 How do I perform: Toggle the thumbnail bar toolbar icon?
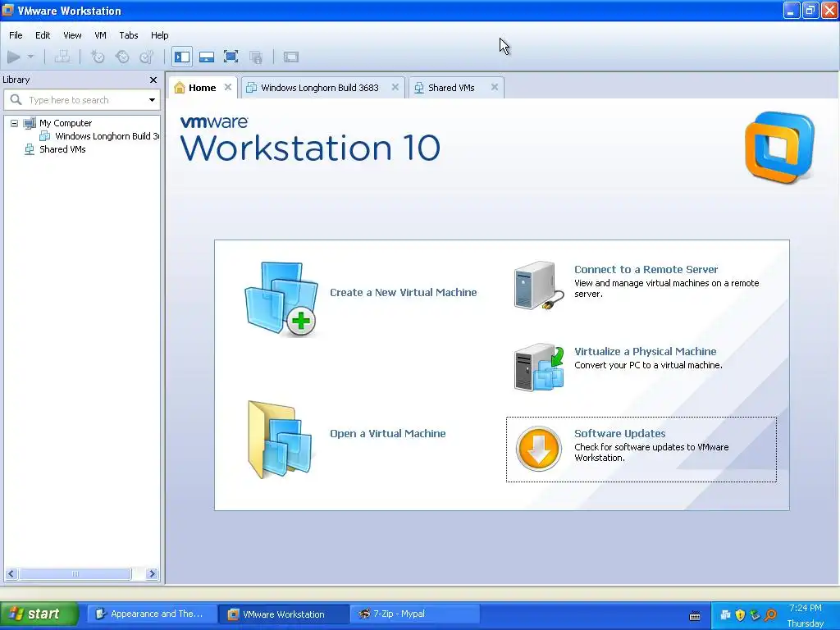point(207,57)
